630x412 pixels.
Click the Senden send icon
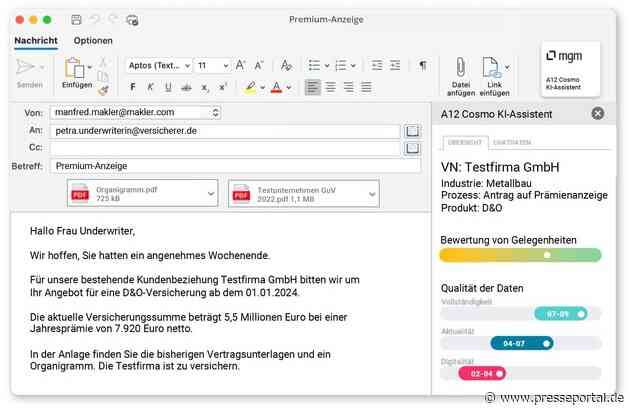pyautogui.click(x=25, y=67)
